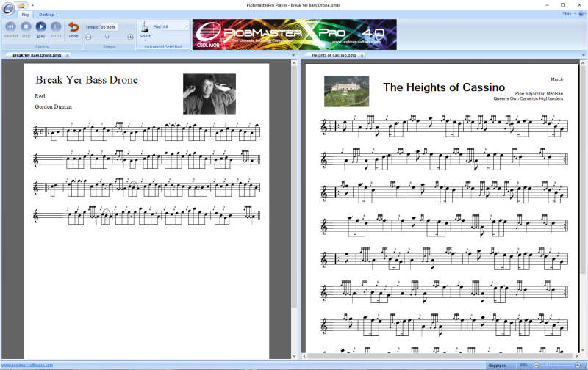The height and width of the screenshot is (370, 588).
Task: Click the Tempo bpm input field
Action: click(x=109, y=26)
